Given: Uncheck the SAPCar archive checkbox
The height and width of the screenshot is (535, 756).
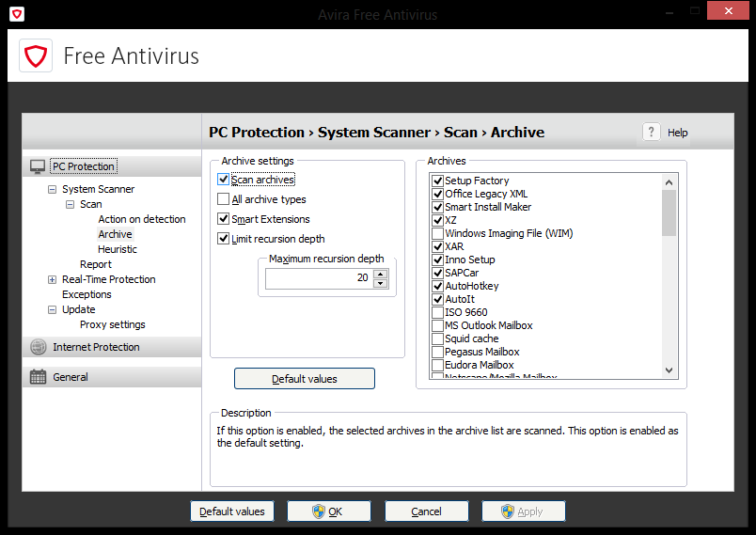Looking at the screenshot, I should coord(437,273).
